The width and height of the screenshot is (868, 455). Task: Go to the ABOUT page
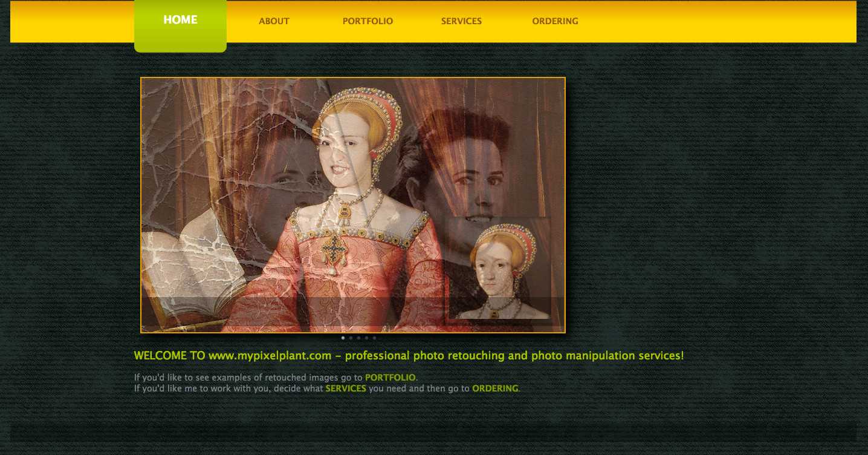tap(274, 21)
